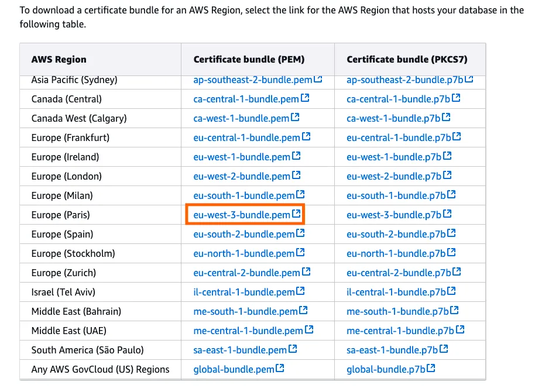
Task: Open il-central-1-bundle.pem link
Action: point(249,292)
